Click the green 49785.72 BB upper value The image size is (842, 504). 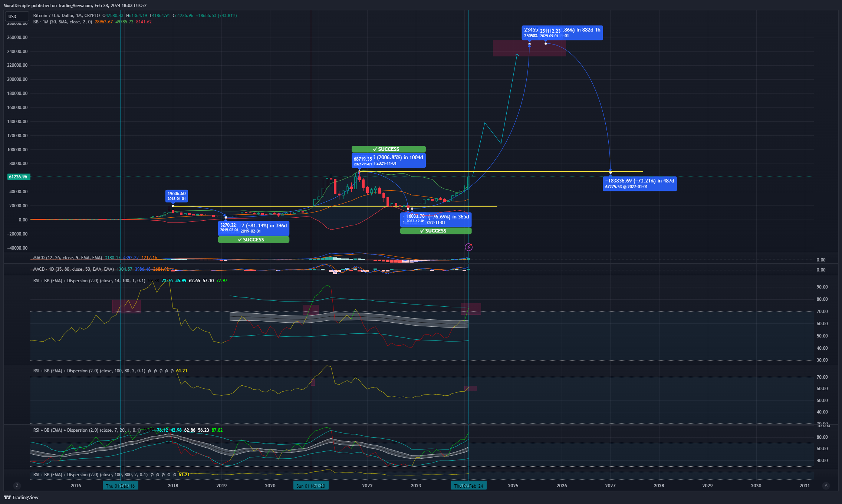tap(124, 22)
